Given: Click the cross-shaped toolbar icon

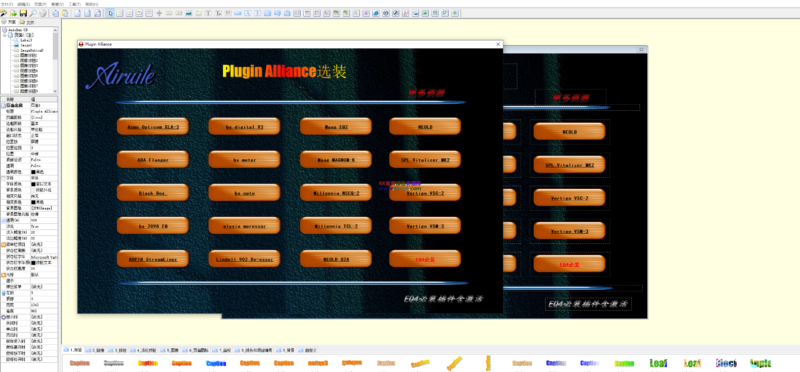Looking at the screenshot, I should click(159, 13).
